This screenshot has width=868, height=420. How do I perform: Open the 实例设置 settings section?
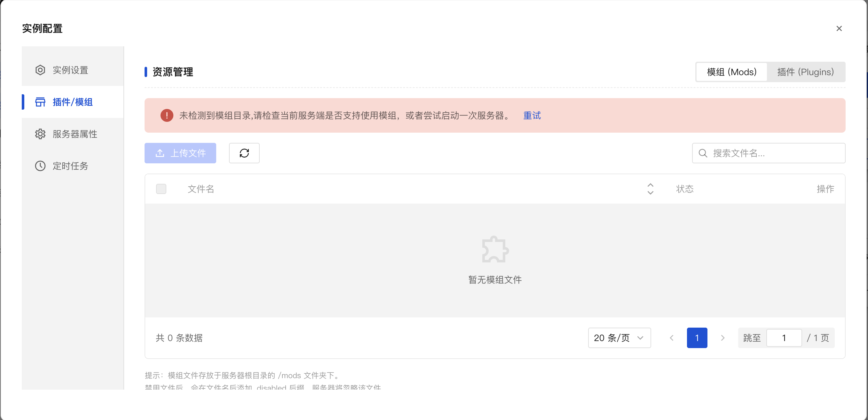tap(70, 70)
